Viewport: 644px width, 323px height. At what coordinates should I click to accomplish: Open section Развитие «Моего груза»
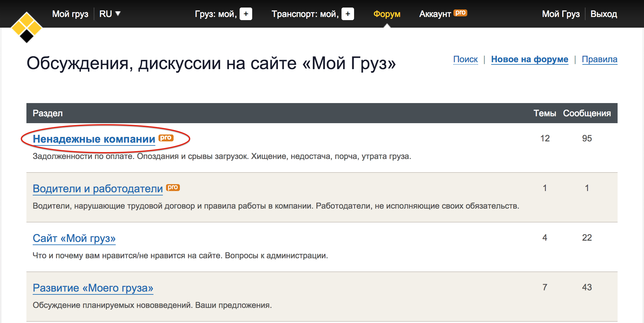93,288
